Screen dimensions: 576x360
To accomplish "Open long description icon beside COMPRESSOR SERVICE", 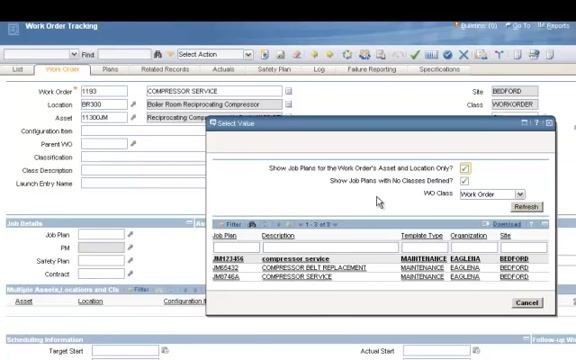I will point(289,91).
